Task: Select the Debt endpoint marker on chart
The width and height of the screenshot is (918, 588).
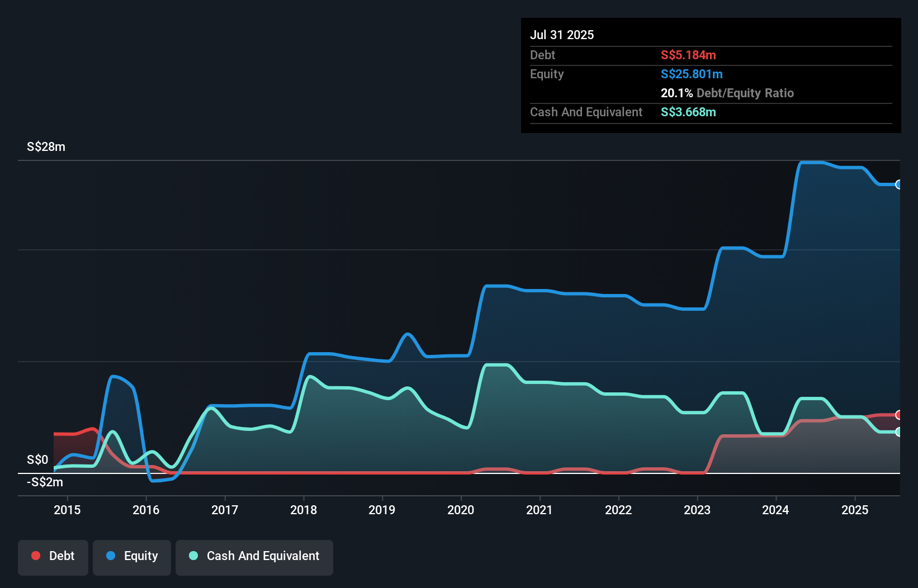Action: (x=898, y=415)
